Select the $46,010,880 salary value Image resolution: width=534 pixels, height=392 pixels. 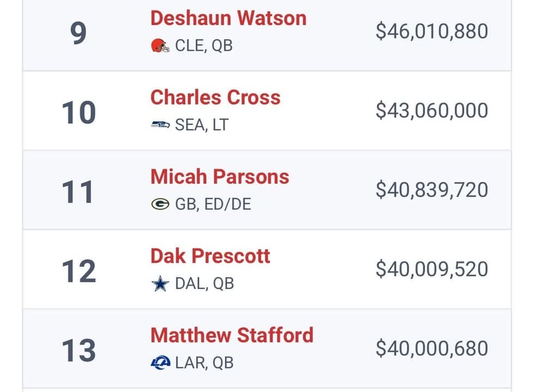(x=432, y=32)
